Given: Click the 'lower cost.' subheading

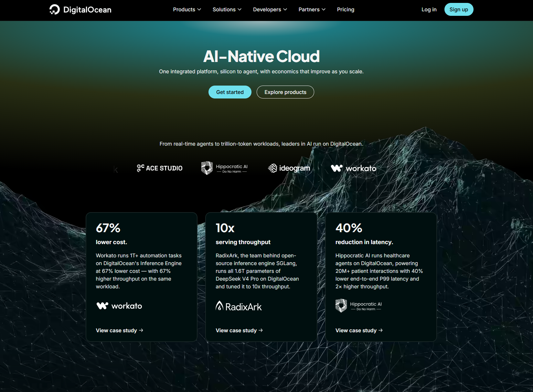Looking at the screenshot, I should [x=112, y=242].
